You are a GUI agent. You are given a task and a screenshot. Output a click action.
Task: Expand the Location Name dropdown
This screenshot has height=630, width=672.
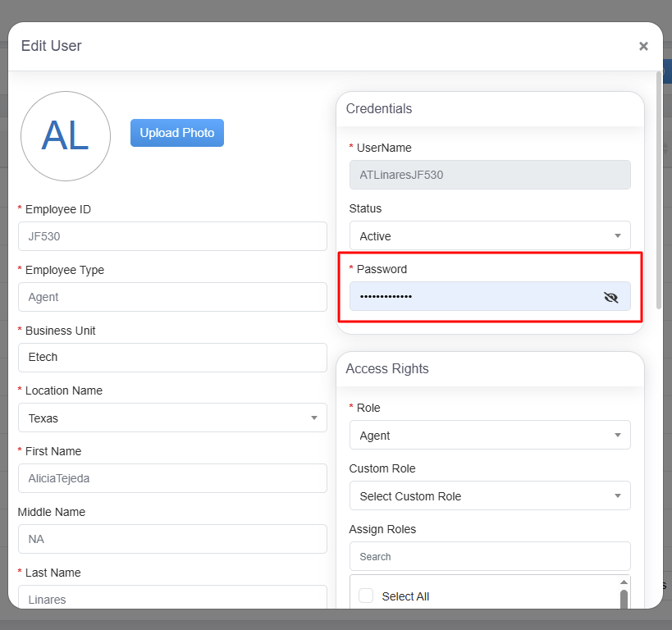(172, 418)
